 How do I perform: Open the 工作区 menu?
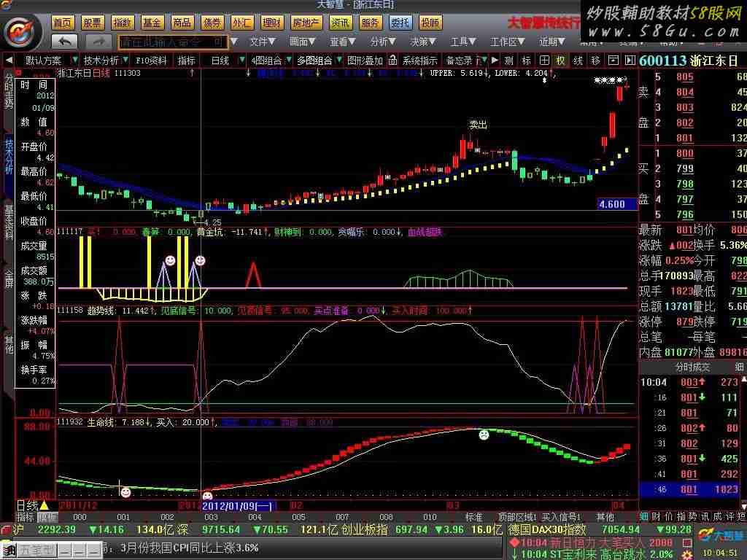pos(507,42)
